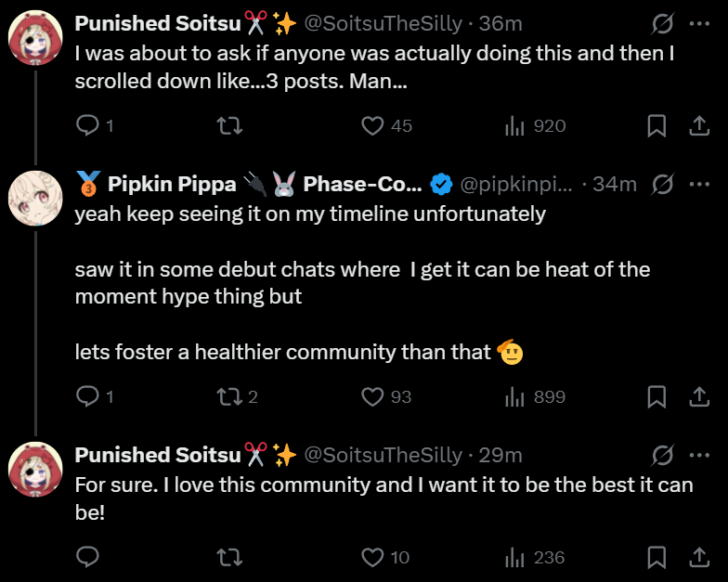Screen dimensions: 728x582
Task: Open more options on Pipkin Pippa's post
Action: click(699, 184)
